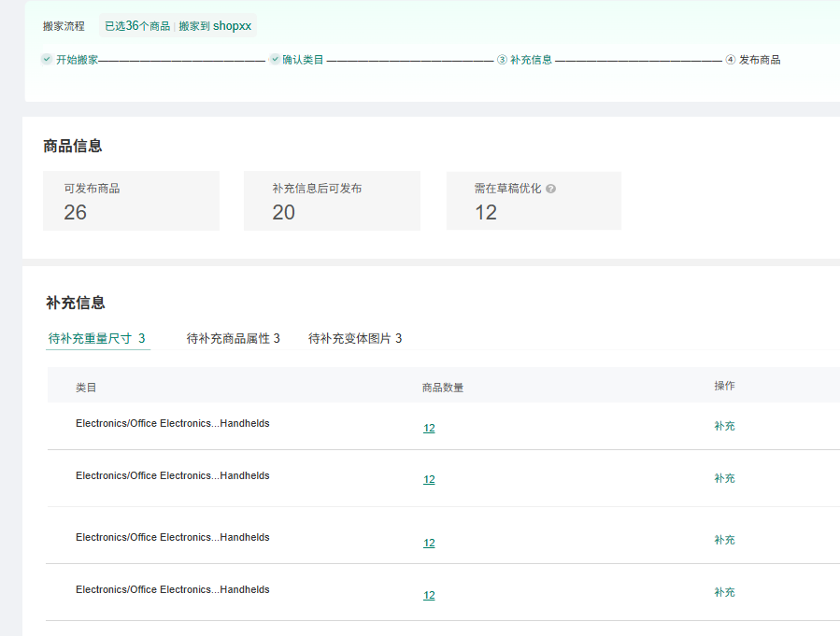Viewport: 840px width, 636px height.
Task: Open the product count 12 in first row
Action: coord(429,428)
